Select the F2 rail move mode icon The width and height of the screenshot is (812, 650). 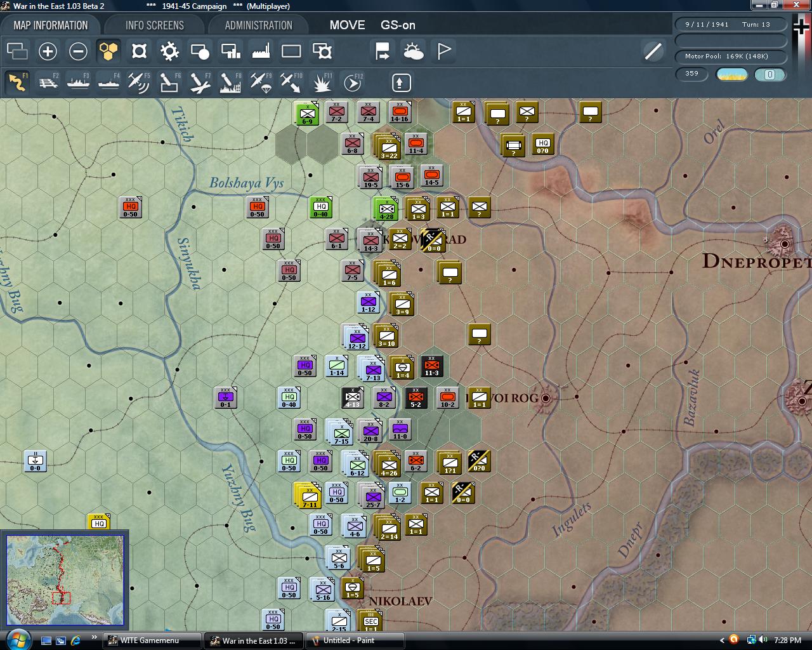[48, 83]
